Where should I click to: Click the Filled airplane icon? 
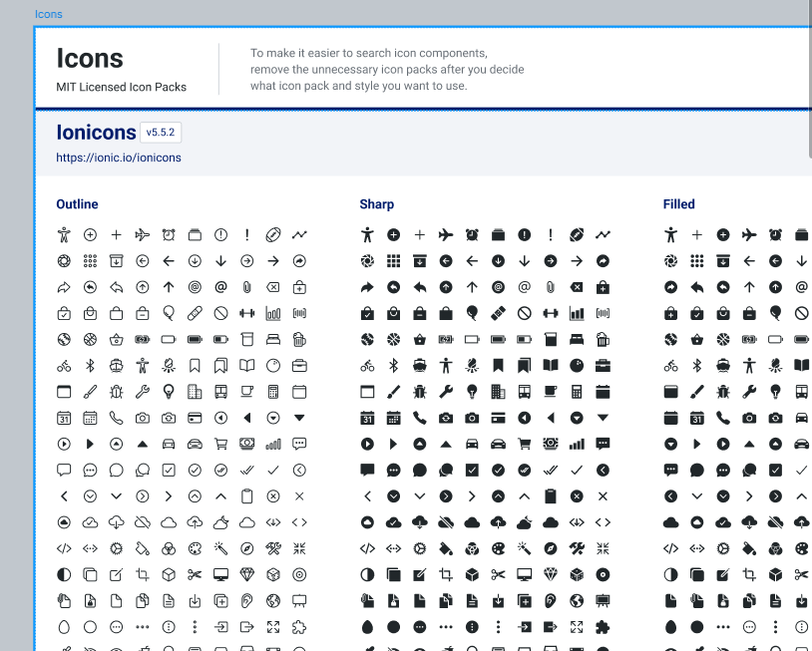tap(749, 235)
